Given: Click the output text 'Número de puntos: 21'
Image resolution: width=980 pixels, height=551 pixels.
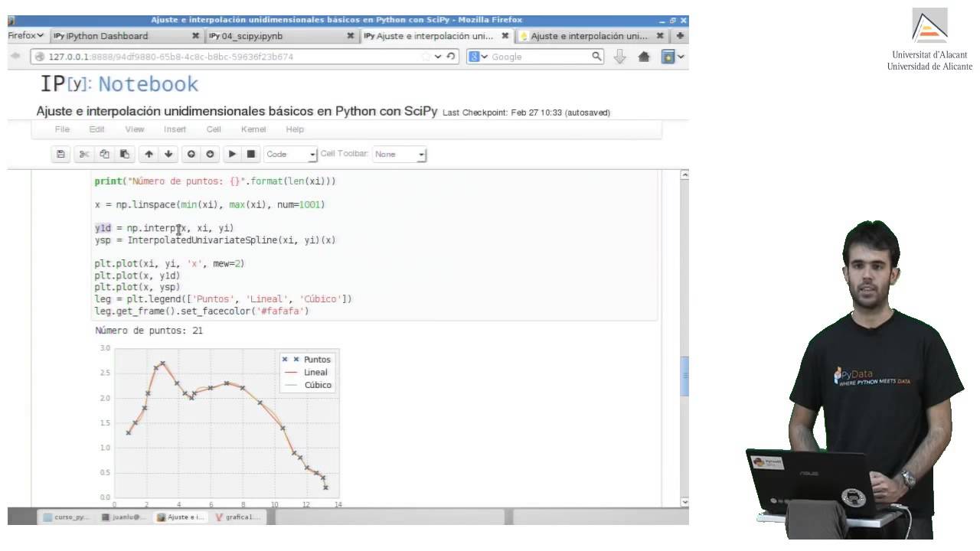Looking at the screenshot, I should [x=149, y=331].
